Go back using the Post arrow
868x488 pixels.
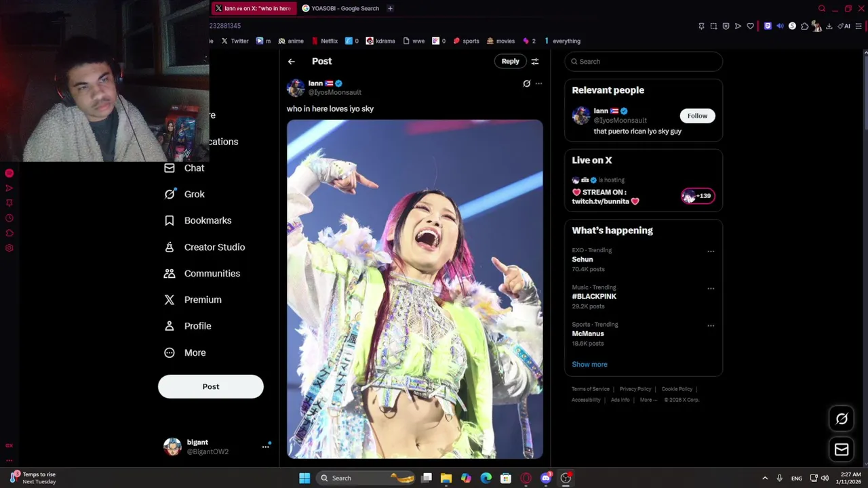coord(291,62)
